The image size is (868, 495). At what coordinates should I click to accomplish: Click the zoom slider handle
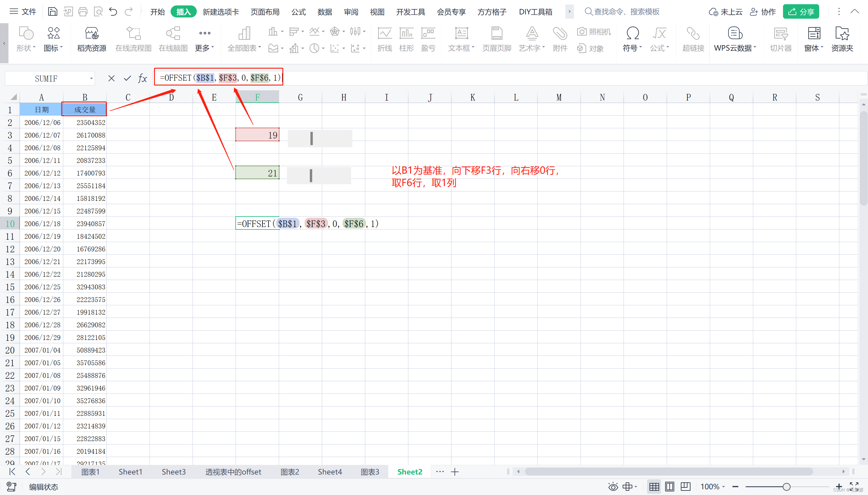click(x=786, y=487)
